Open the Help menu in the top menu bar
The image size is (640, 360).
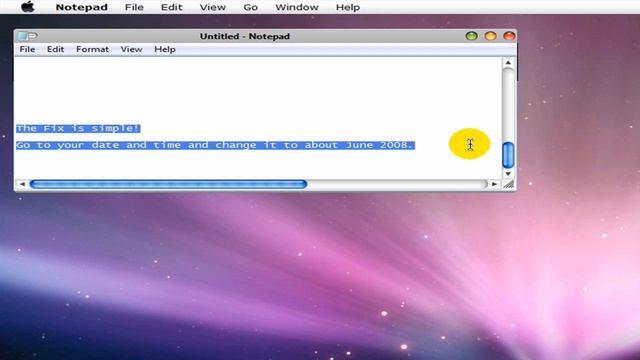tap(348, 7)
